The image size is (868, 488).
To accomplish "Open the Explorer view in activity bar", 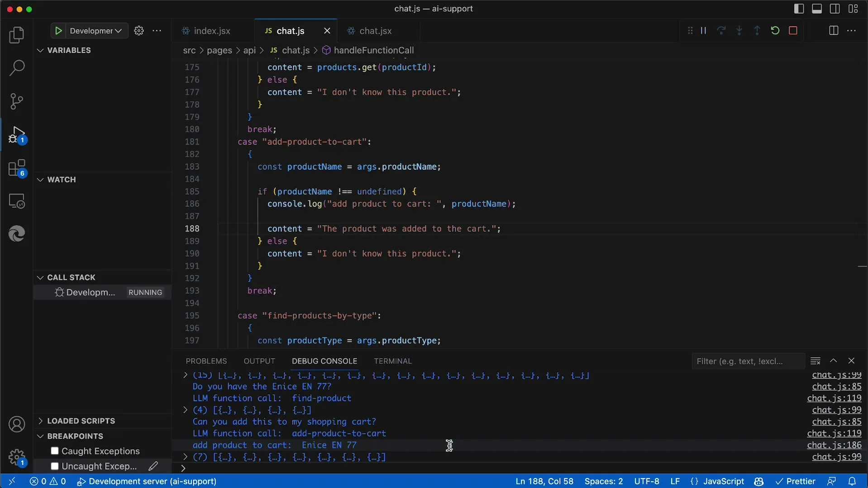I will point(17,35).
